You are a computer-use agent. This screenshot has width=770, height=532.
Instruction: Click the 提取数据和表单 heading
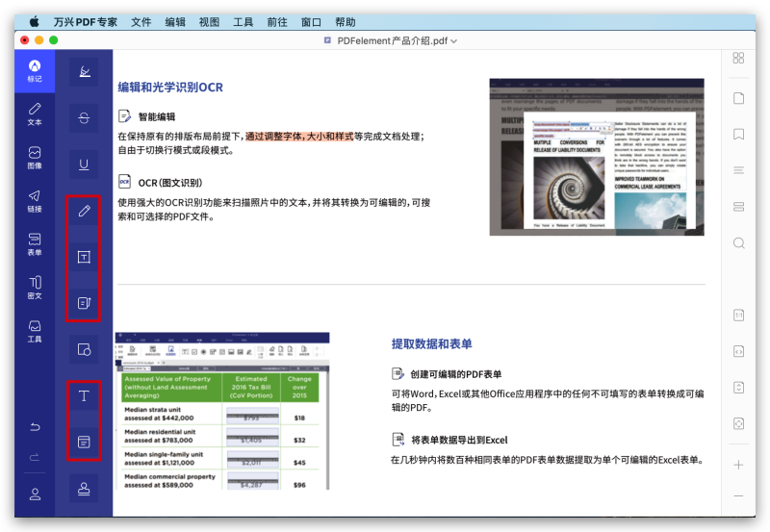tap(431, 344)
